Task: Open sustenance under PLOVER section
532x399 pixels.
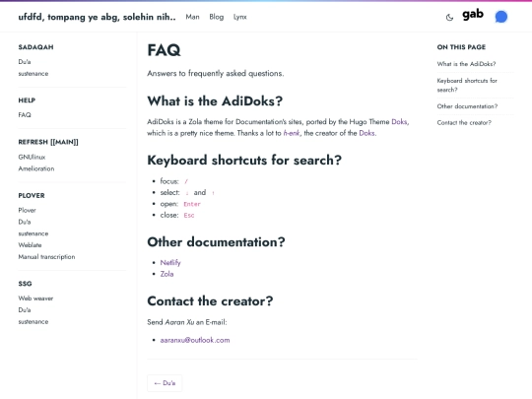Action: (33, 233)
